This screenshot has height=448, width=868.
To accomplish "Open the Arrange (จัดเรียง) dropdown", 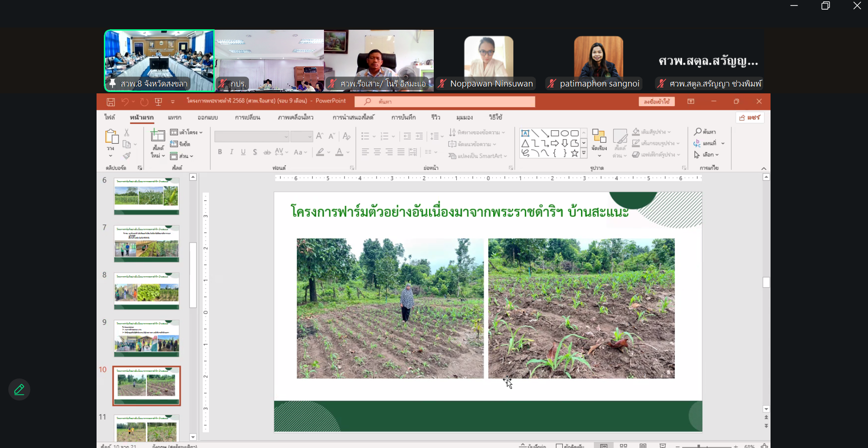I will [x=599, y=143].
